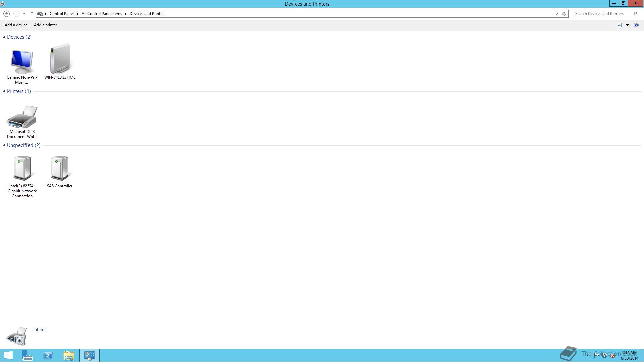Click Control Panel in the address path
The image size is (644, 362).
[62, 14]
